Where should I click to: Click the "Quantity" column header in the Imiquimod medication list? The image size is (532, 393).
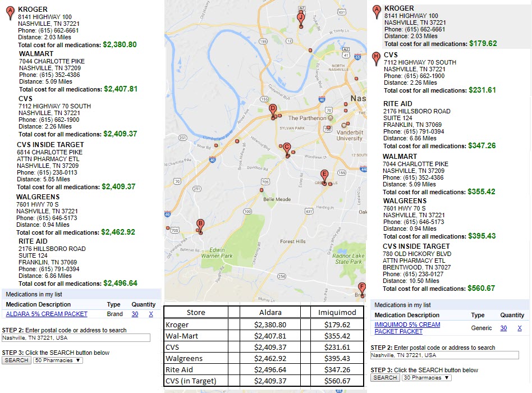512,315
